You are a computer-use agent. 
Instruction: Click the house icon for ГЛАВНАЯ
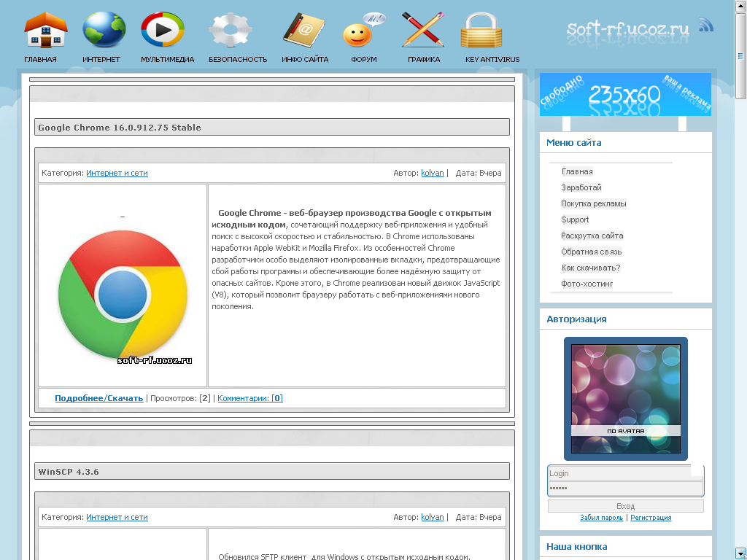click(46, 29)
